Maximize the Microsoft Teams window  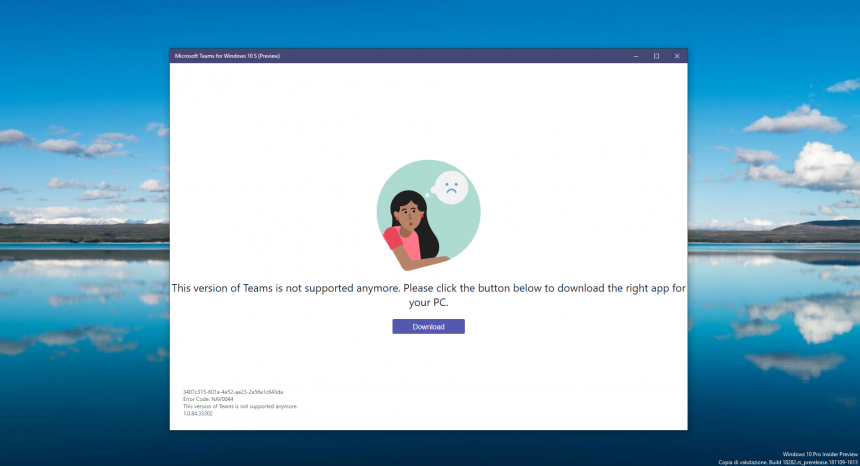[x=656, y=56]
